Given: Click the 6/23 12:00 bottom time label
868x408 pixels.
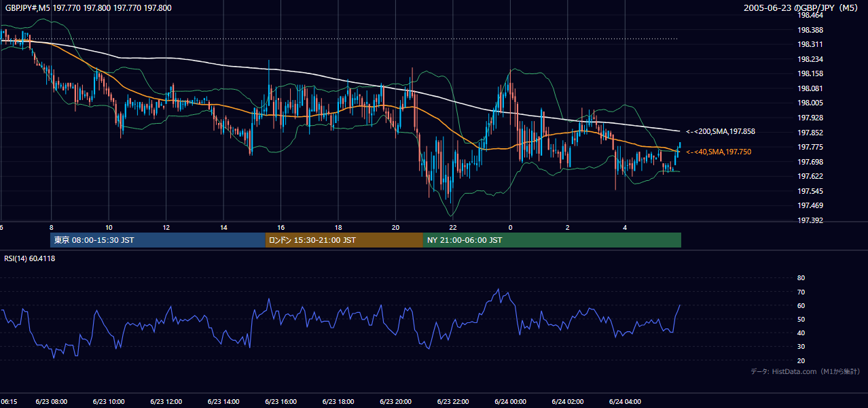Looking at the screenshot, I should (166, 402).
